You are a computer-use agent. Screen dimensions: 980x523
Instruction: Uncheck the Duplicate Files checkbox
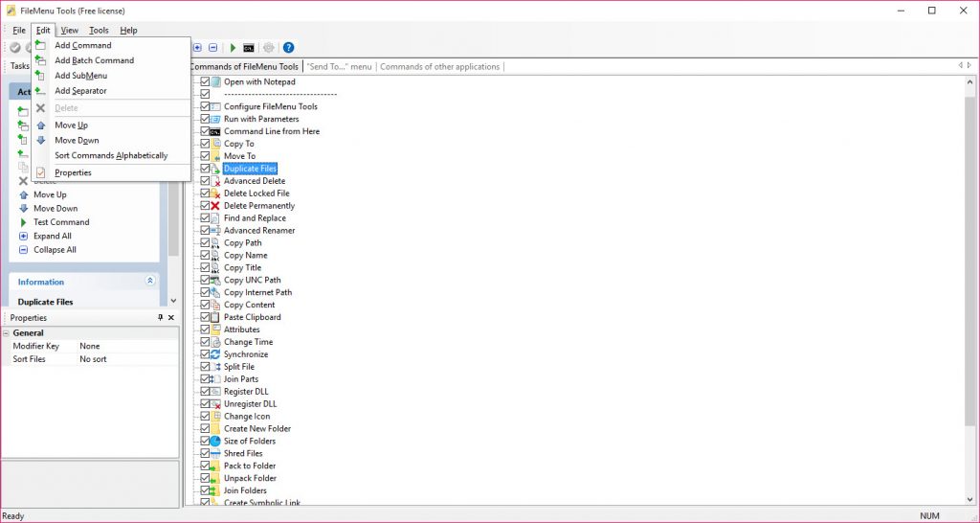(205, 169)
